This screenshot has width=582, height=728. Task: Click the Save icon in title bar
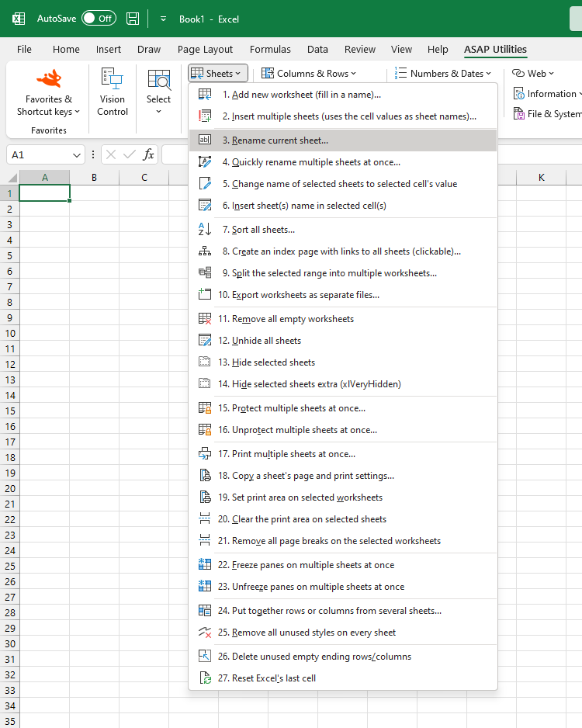[x=133, y=19]
